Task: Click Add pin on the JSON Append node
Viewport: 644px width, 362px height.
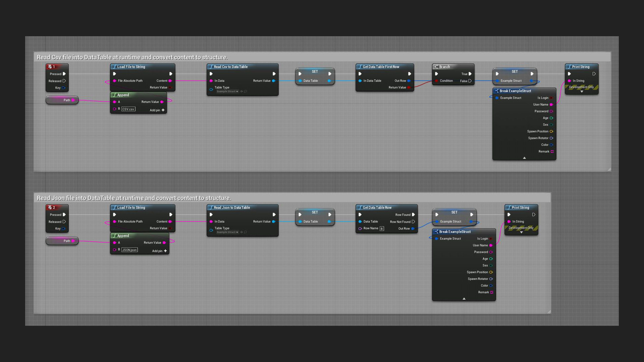Action: [159, 251]
